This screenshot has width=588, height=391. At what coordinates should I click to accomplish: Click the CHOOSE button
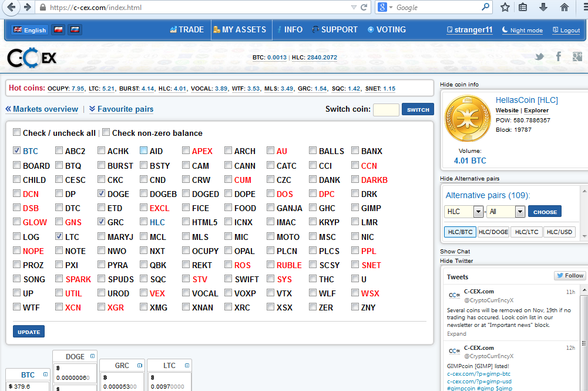[x=545, y=212]
